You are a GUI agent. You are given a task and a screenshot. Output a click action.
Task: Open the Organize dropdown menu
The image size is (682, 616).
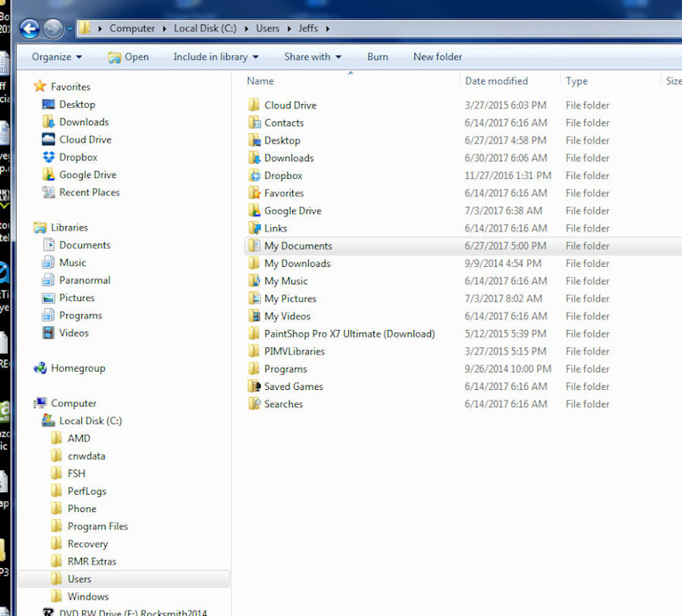click(x=57, y=57)
